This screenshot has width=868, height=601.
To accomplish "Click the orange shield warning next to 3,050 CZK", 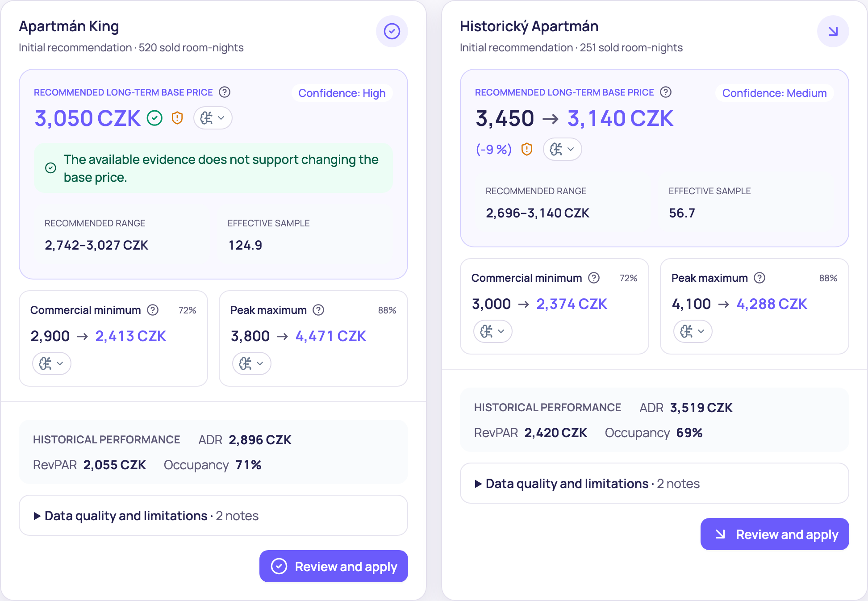I will point(177,118).
